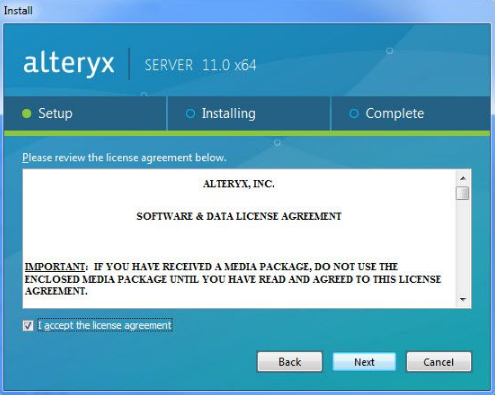Click the scrollbar down arrow in license box
495x395 pixels.
(463, 299)
